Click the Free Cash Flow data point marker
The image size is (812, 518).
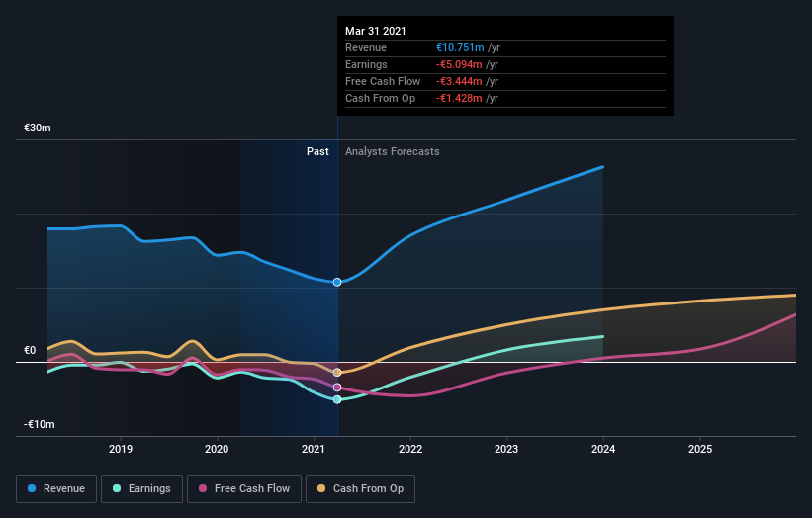pyautogui.click(x=337, y=388)
